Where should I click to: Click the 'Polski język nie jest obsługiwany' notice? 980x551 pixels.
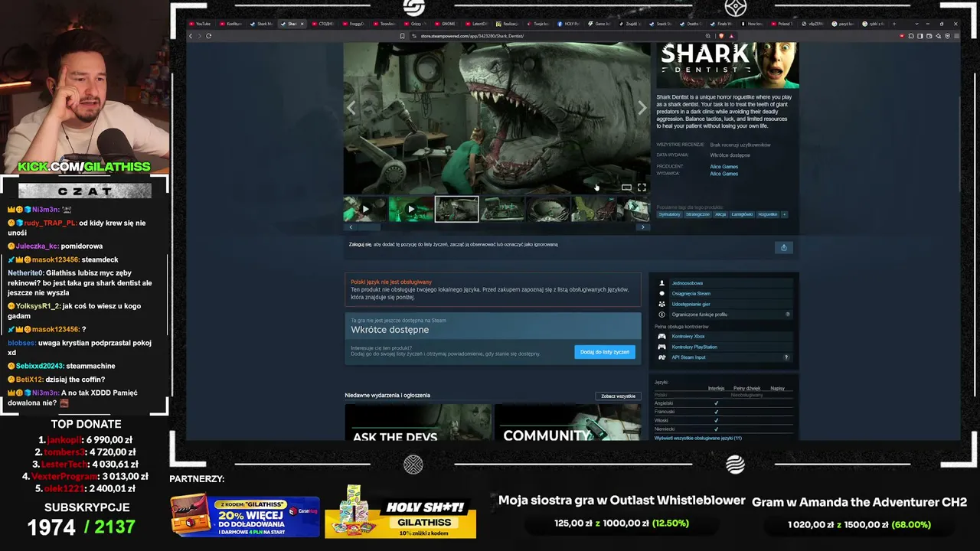493,289
